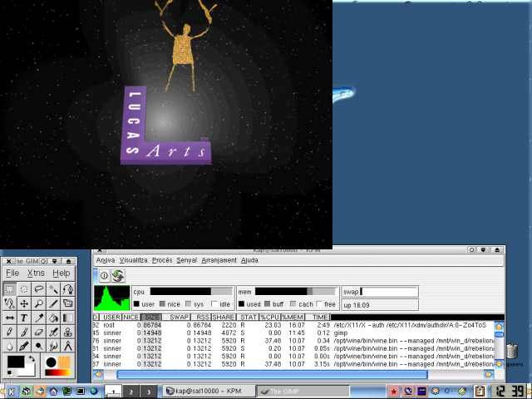Click the white background color swatch
532x399 pixels.
coord(30,371)
